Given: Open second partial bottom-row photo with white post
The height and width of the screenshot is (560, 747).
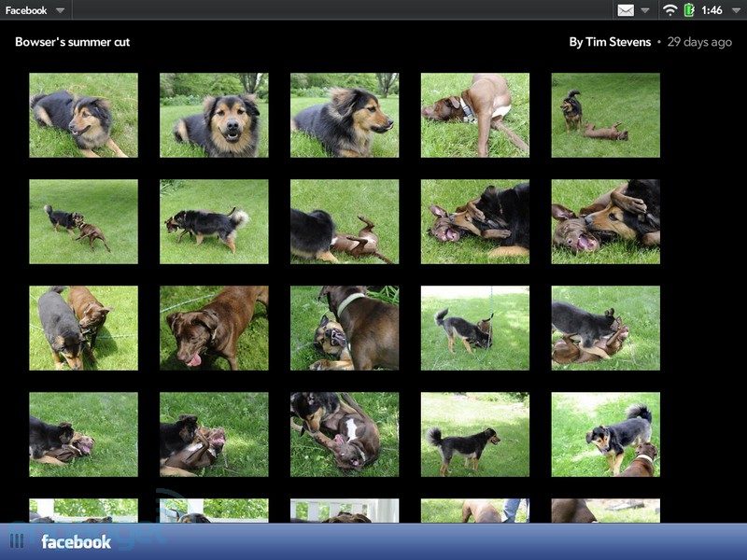Looking at the screenshot, I should (x=214, y=511).
